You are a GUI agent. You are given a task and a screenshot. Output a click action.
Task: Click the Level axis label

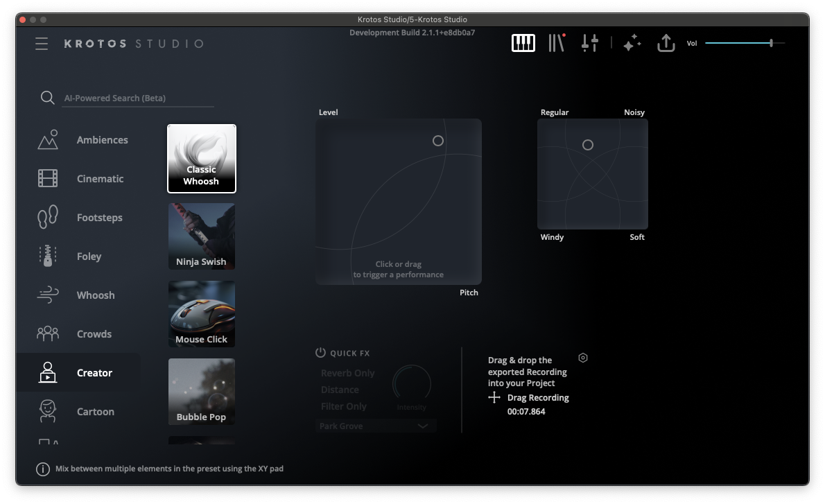[x=329, y=112]
